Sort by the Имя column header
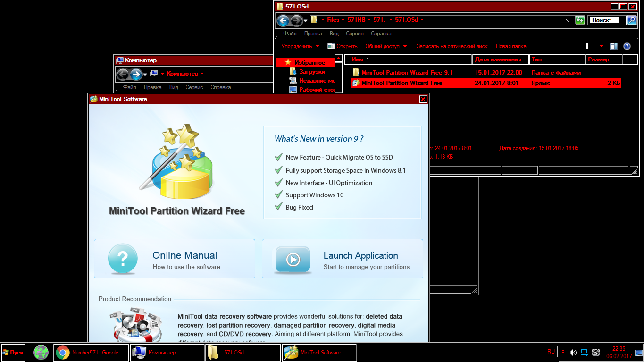644x362 pixels. (x=408, y=59)
